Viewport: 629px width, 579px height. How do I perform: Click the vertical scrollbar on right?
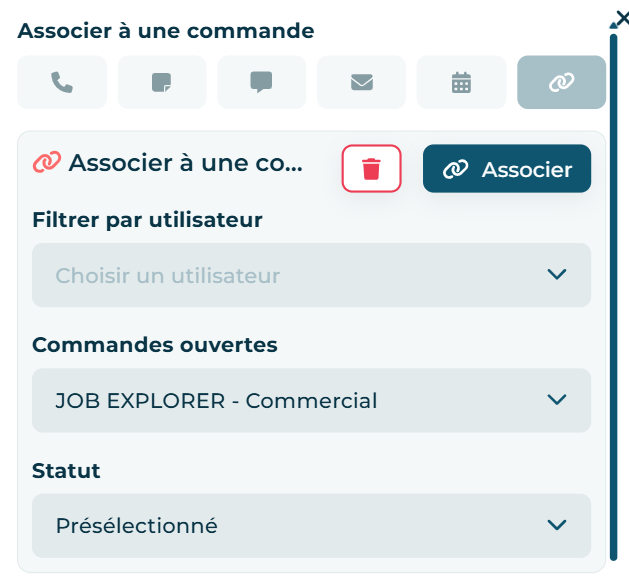pos(613,300)
